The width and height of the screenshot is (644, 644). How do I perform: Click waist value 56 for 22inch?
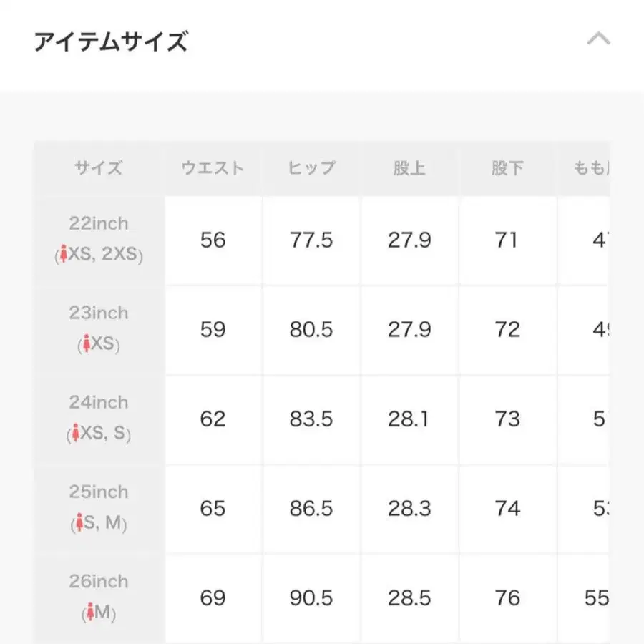click(213, 240)
